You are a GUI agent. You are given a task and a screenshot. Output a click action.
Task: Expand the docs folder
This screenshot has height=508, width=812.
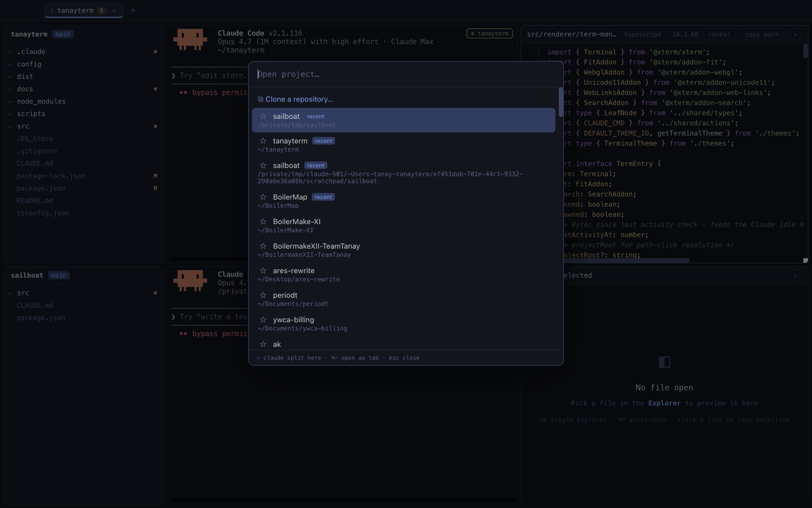[x=10, y=89]
